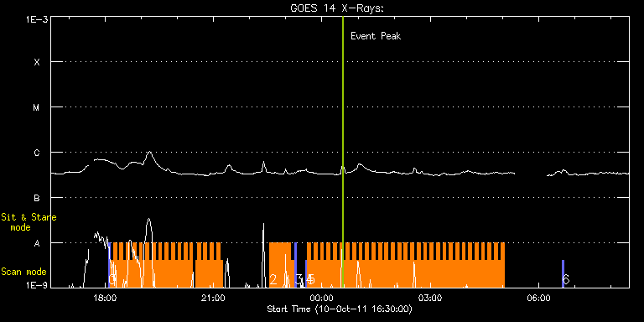Click the 'Scan mode' label
The image size is (644, 322).
click(x=23, y=272)
